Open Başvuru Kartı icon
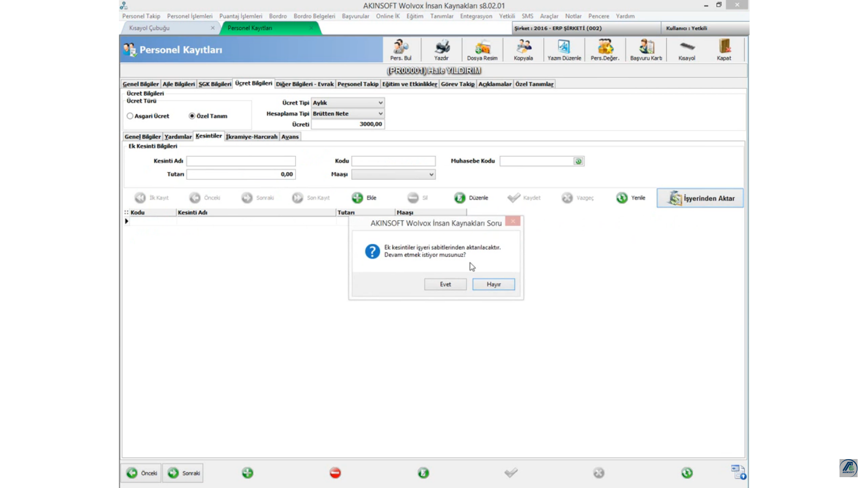 (646, 50)
